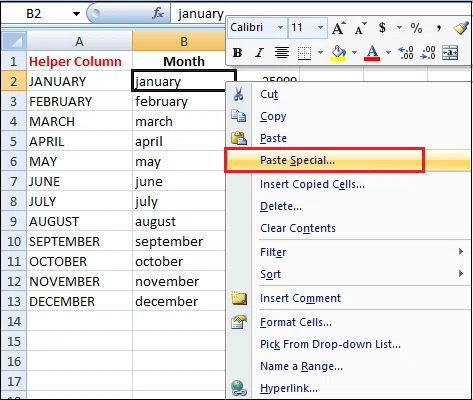Toggle Italic formatting in mini toolbar

[x=259, y=53]
